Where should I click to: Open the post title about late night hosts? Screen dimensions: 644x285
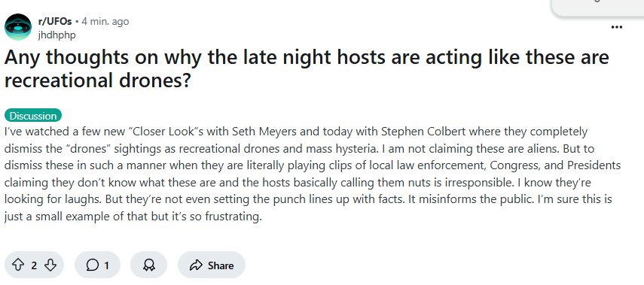click(307, 68)
